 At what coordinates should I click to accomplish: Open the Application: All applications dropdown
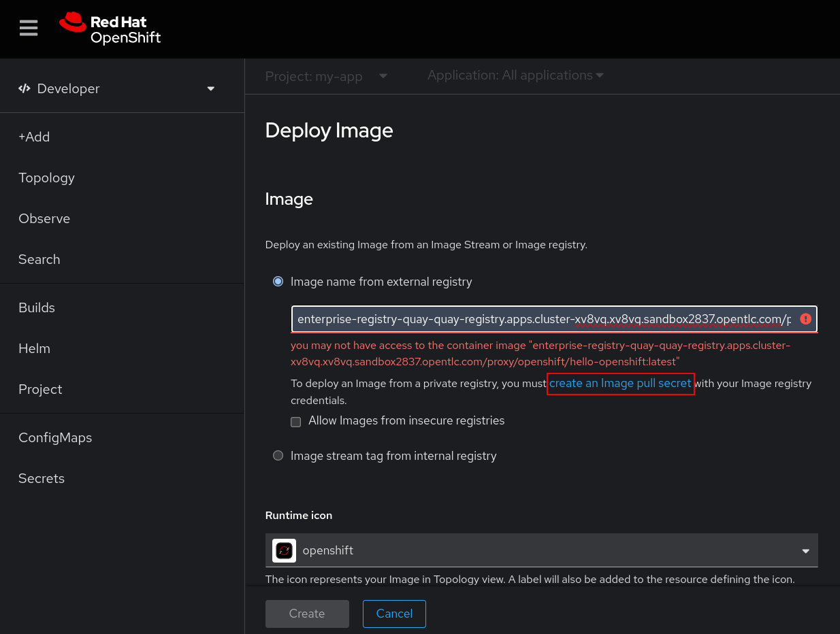515,76
